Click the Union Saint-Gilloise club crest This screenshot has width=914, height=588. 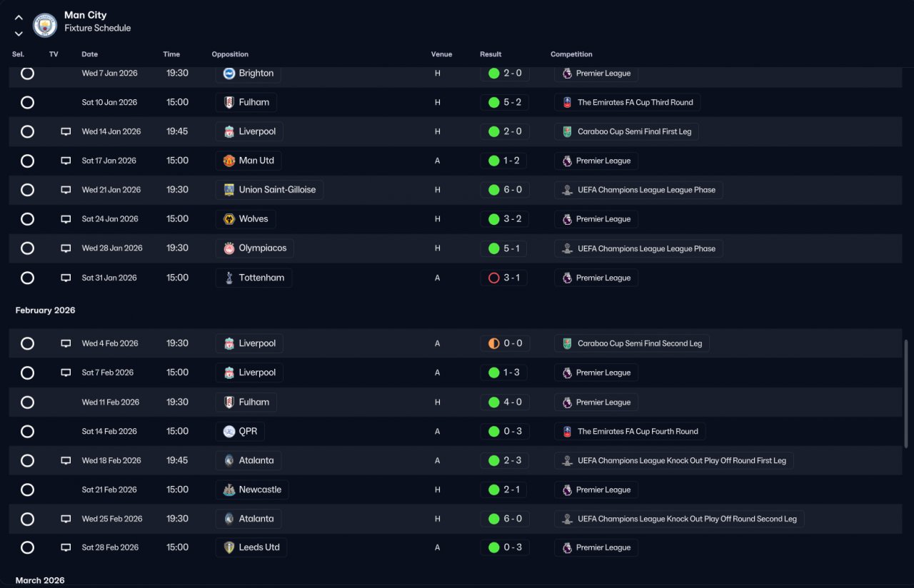pos(228,190)
